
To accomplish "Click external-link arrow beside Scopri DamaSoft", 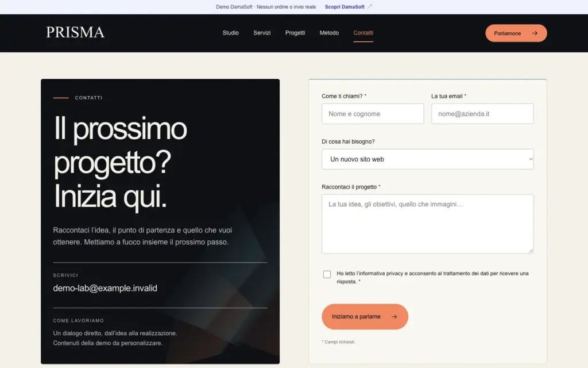I will (369, 6).
